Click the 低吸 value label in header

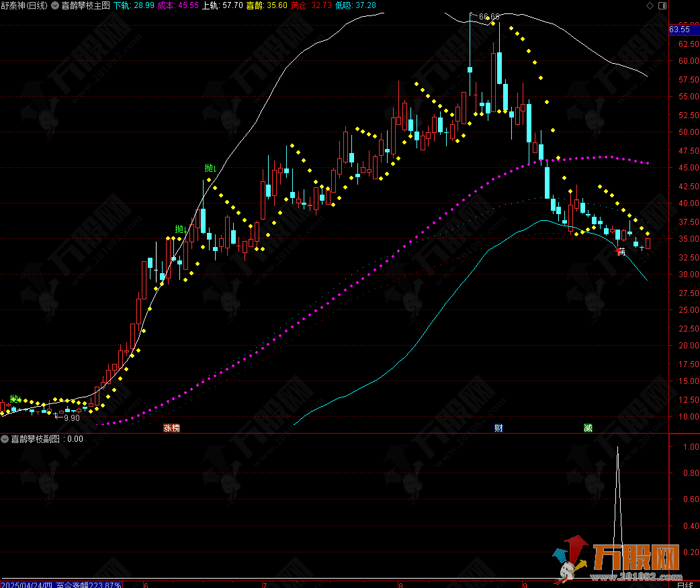point(355,5)
